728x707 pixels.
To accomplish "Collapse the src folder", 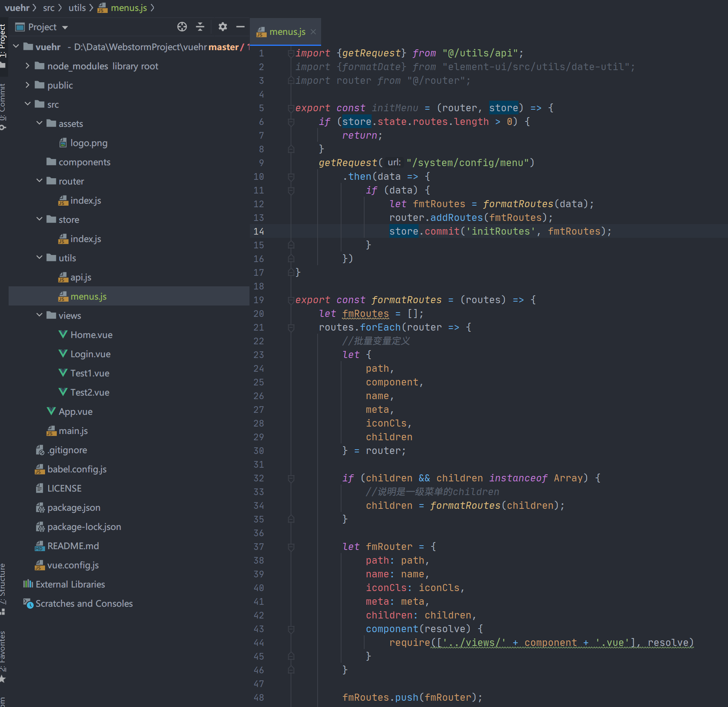I will point(27,104).
